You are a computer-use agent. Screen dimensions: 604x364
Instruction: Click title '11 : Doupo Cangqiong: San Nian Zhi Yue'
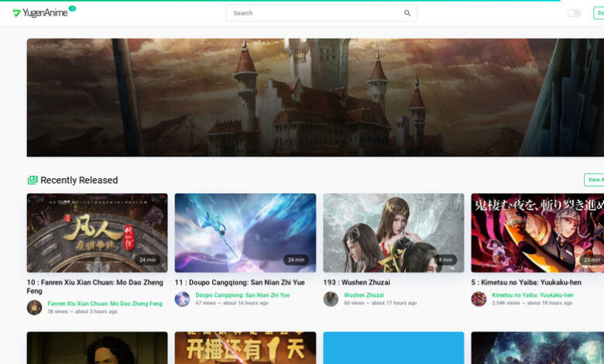pyautogui.click(x=239, y=283)
